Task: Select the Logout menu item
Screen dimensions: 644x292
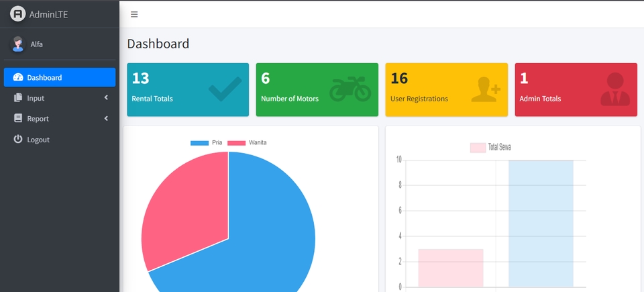Action: [x=60, y=140]
